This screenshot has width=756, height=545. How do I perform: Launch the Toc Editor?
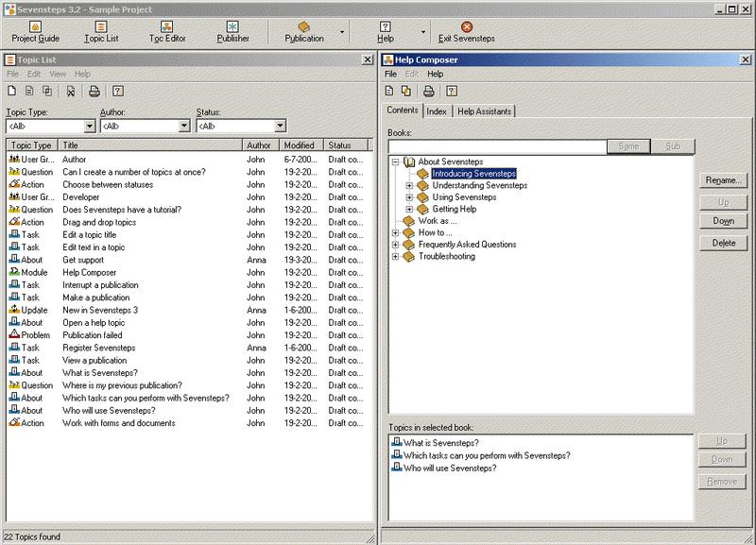[x=167, y=32]
